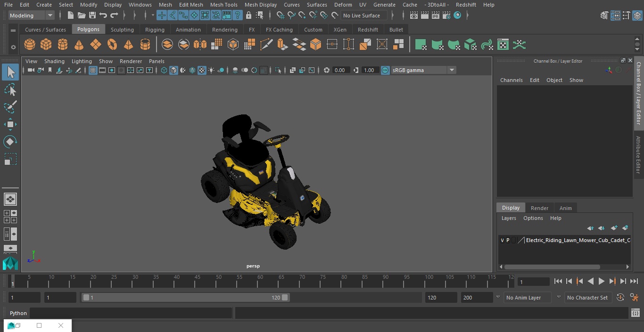Toggle sRGB color management button in viewport
This screenshot has height=332, width=644.
coord(385,70)
